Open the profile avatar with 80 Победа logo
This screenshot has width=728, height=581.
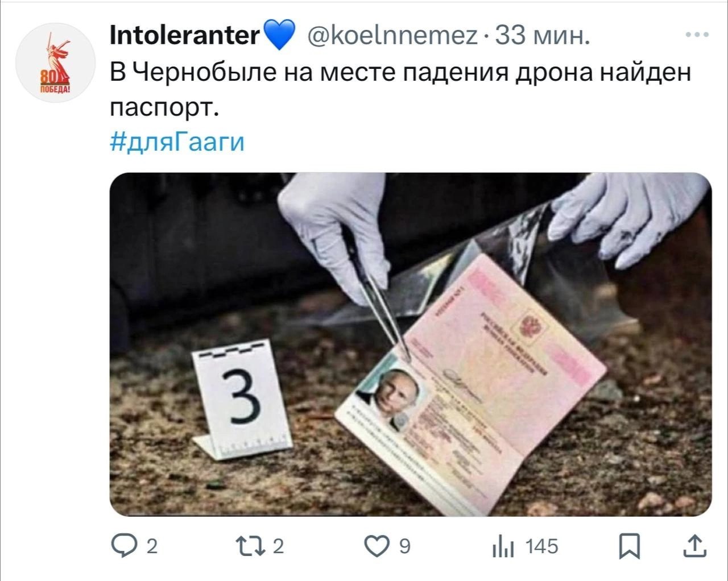point(56,62)
